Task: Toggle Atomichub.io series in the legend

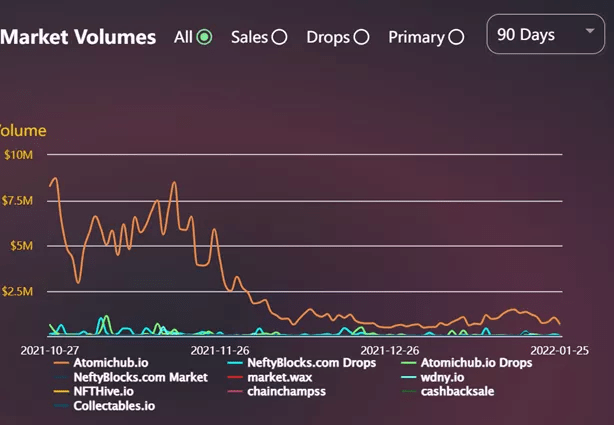Action: tap(110, 363)
